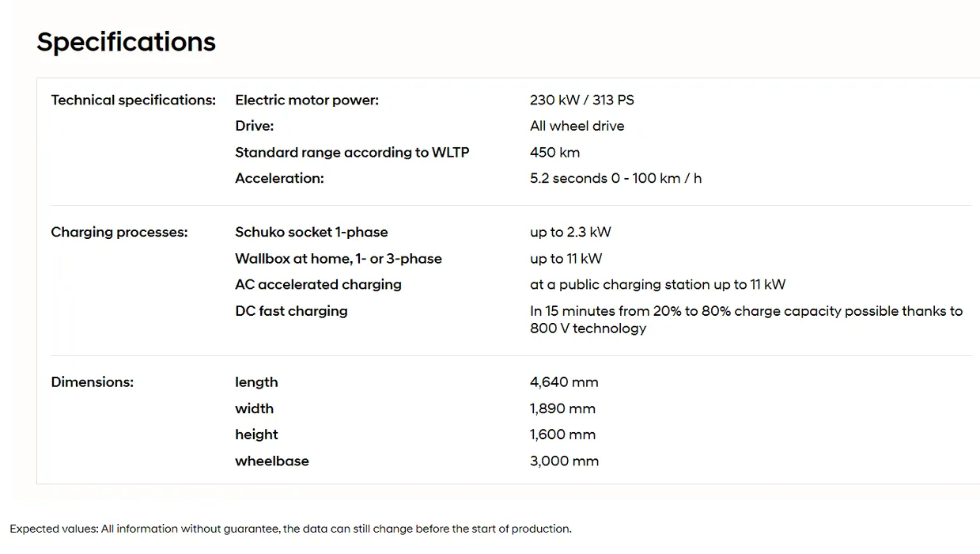Select the Charging processes section label
The height and width of the screenshot is (554, 980).
point(119,232)
